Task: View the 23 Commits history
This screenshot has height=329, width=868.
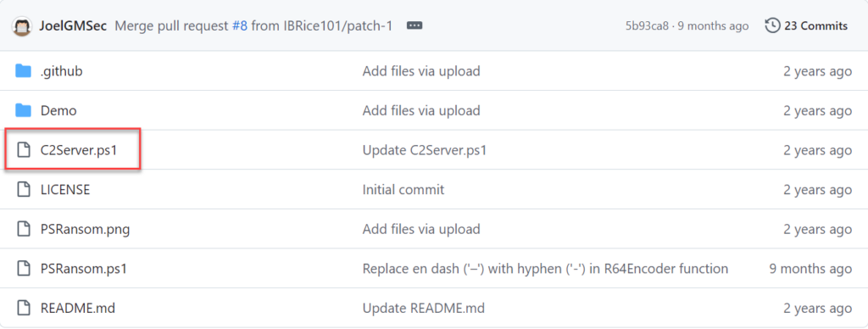Action: pos(815,25)
